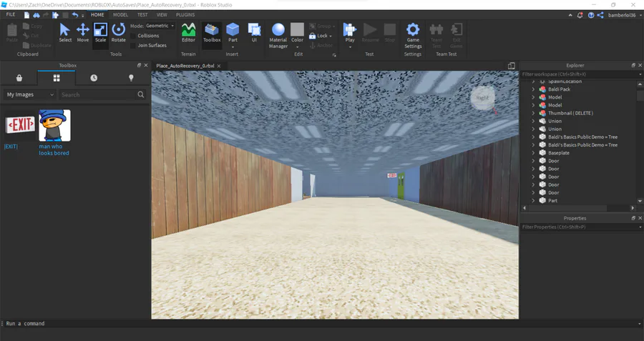
Task: Open the FILE menu
Action: coord(11,15)
